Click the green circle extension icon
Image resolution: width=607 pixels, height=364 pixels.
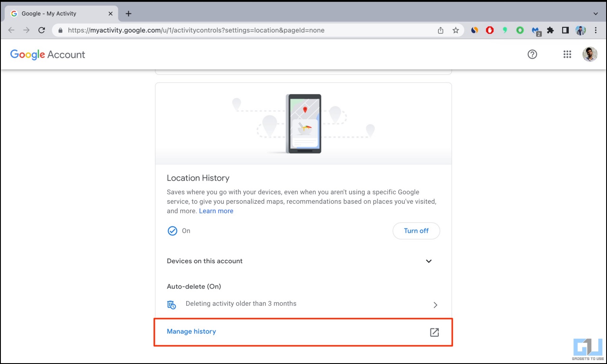pyautogui.click(x=520, y=30)
